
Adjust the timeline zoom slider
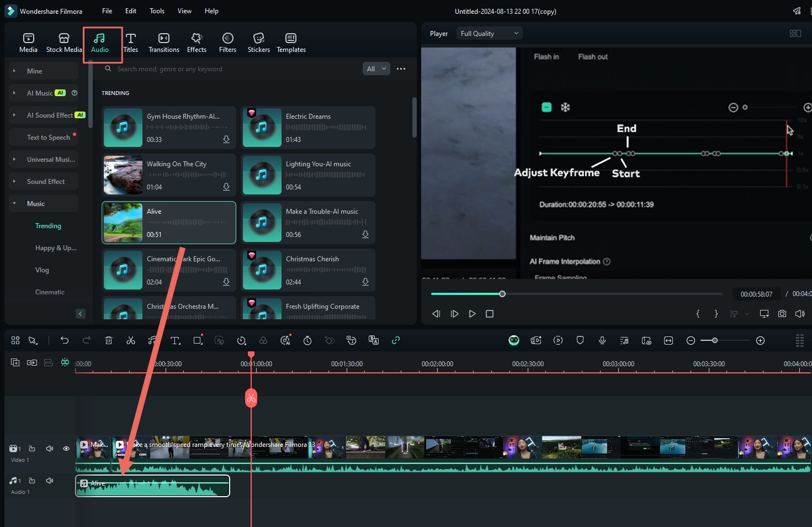coord(715,341)
